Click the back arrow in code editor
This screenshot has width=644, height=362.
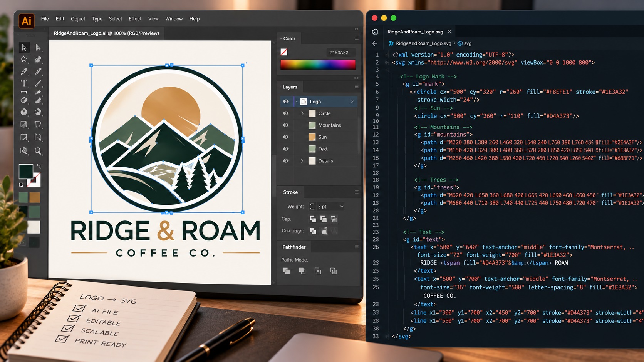(375, 43)
